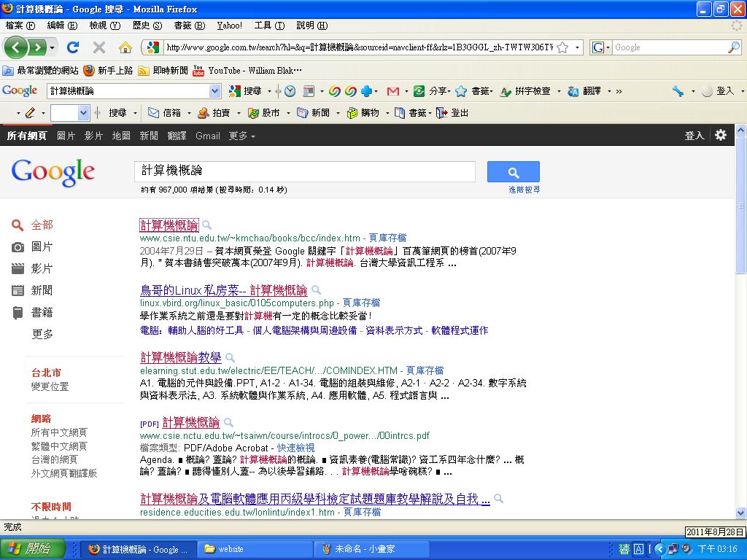Image resolution: width=747 pixels, height=560 pixels.
Task: Click the 拍賣 auction icon on Yahoo toolbar
Action: [x=204, y=113]
